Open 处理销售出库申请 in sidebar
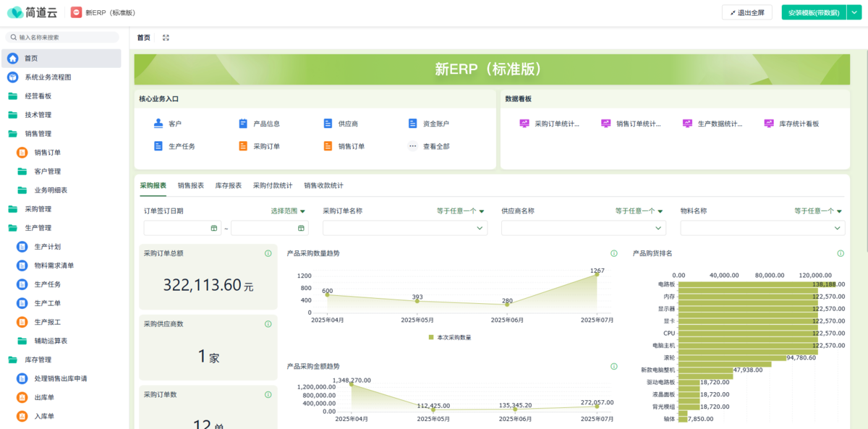868x429 pixels. (62, 378)
